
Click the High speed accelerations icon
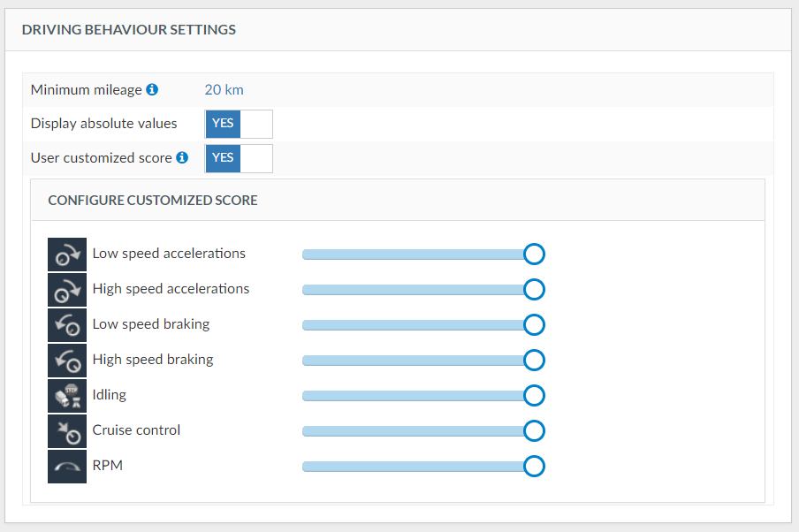tap(67, 290)
